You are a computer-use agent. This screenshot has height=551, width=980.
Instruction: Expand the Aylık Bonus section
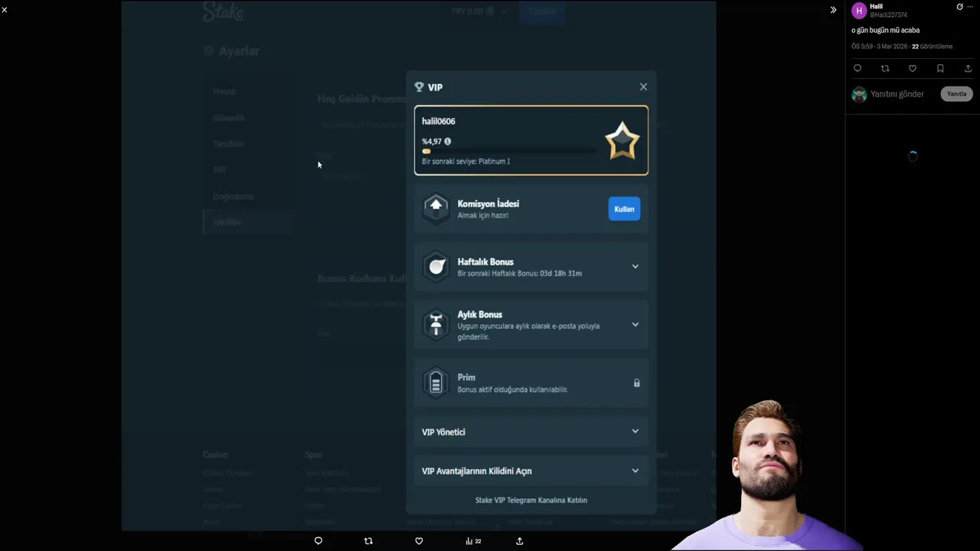tap(635, 324)
